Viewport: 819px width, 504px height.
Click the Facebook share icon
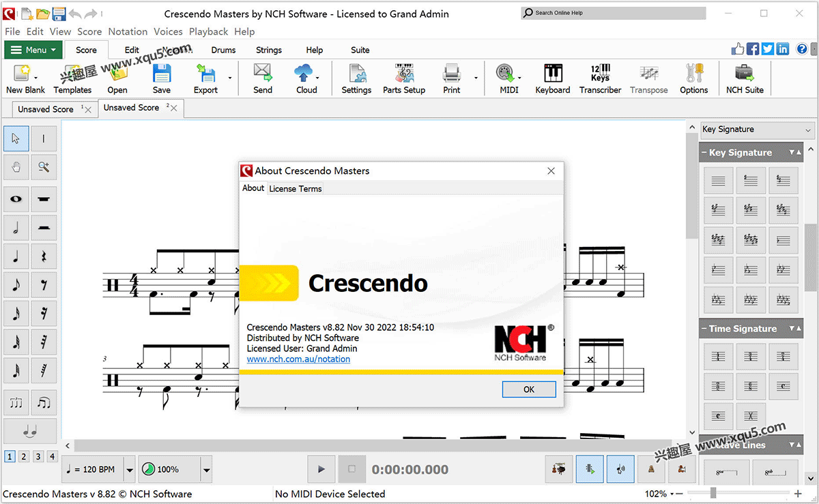(753, 49)
